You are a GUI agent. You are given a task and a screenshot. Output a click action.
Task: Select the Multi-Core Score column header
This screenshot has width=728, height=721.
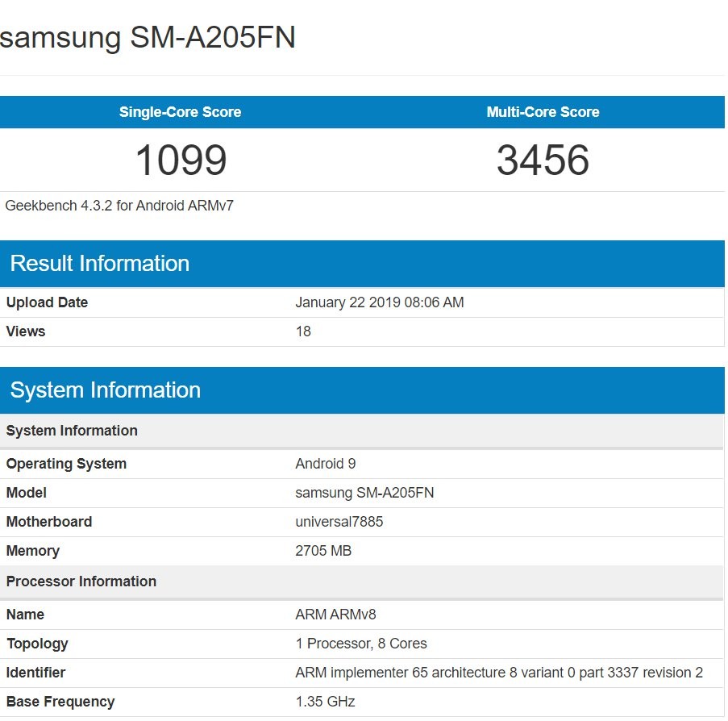(x=543, y=112)
